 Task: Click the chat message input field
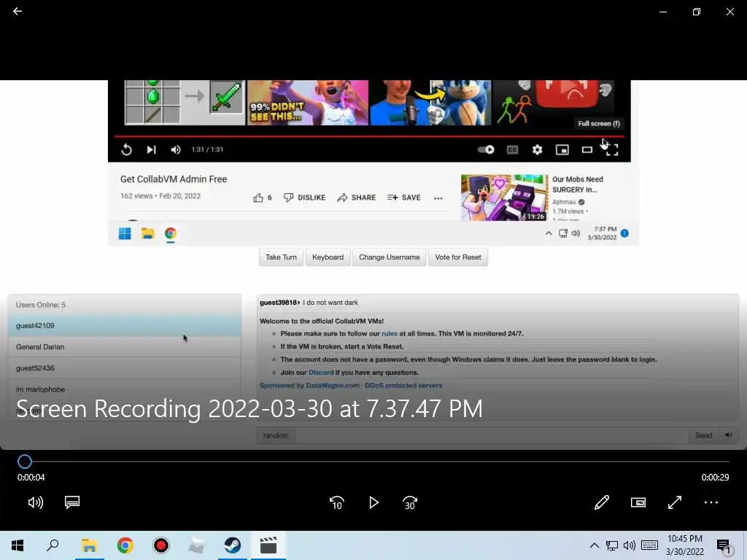click(x=491, y=435)
